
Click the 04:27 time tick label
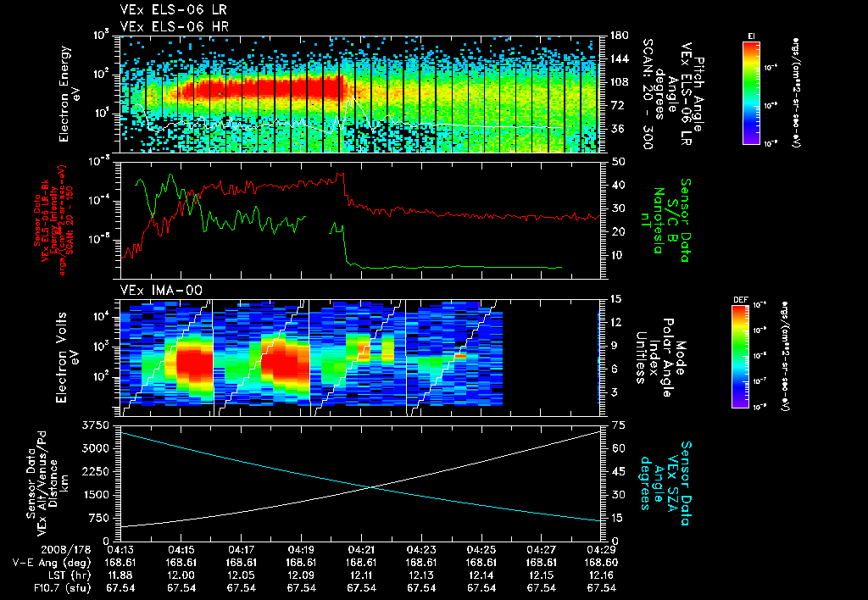click(542, 550)
